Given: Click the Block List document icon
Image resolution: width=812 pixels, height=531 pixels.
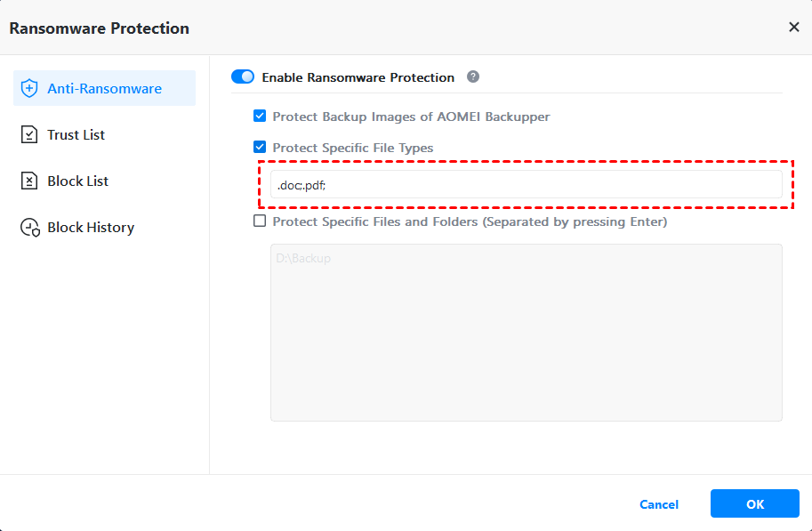Looking at the screenshot, I should pyautogui.click(x=30, y=181).
